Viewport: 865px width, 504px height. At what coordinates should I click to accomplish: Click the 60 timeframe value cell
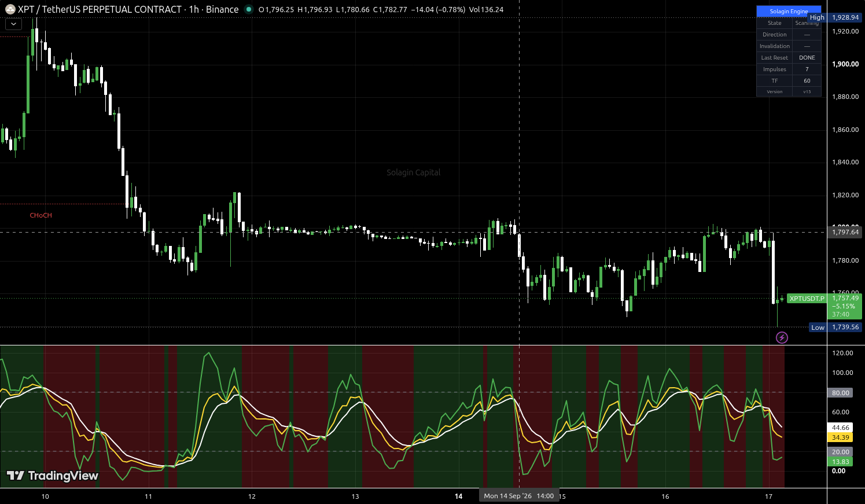807,81
